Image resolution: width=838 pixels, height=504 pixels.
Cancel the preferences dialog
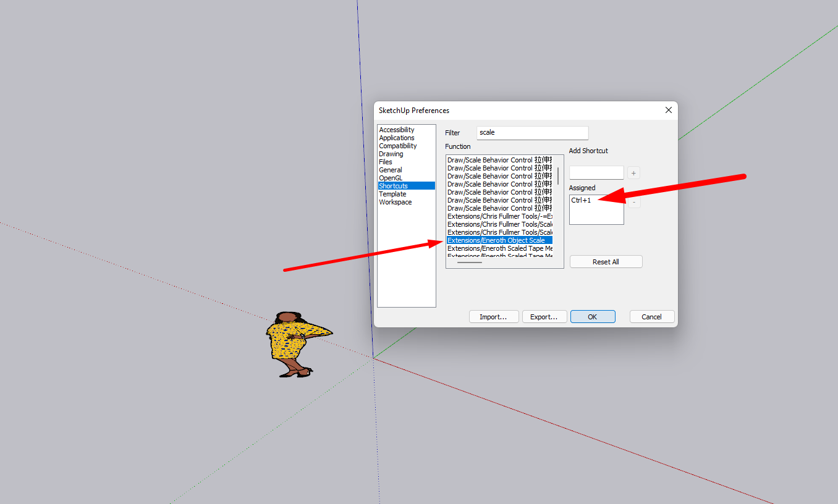pos(652,317)
